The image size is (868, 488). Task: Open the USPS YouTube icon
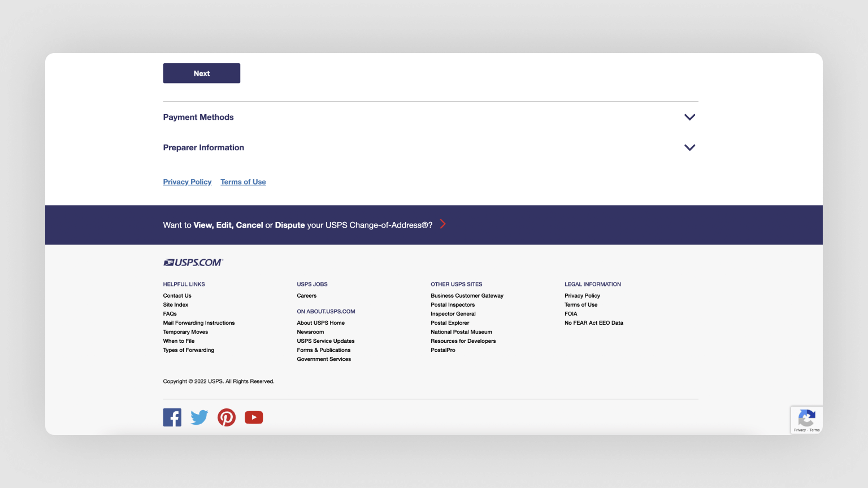254,417
